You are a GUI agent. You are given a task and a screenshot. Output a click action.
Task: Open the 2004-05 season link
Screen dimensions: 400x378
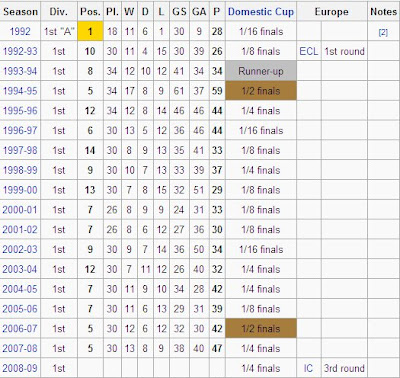pos(20,289)
